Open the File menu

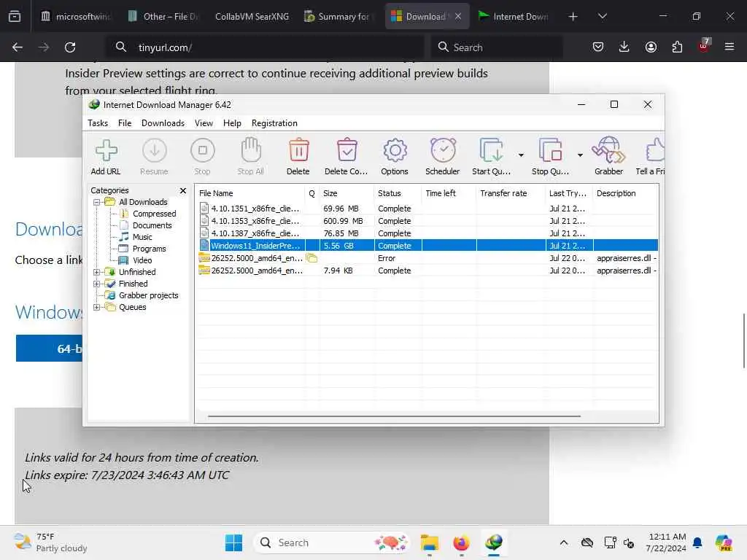point(125,123)
